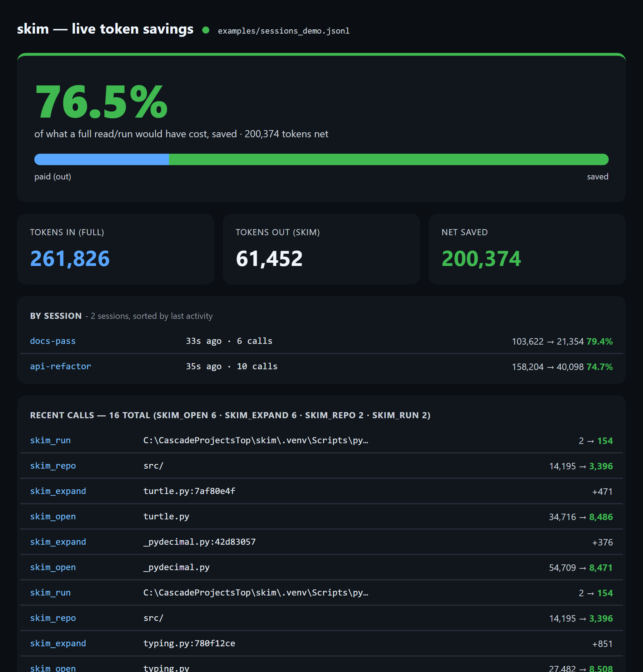Click the examples/sessions_demo.jsonl file path
Screen dimensions: 643x672
tap(284, 31)
